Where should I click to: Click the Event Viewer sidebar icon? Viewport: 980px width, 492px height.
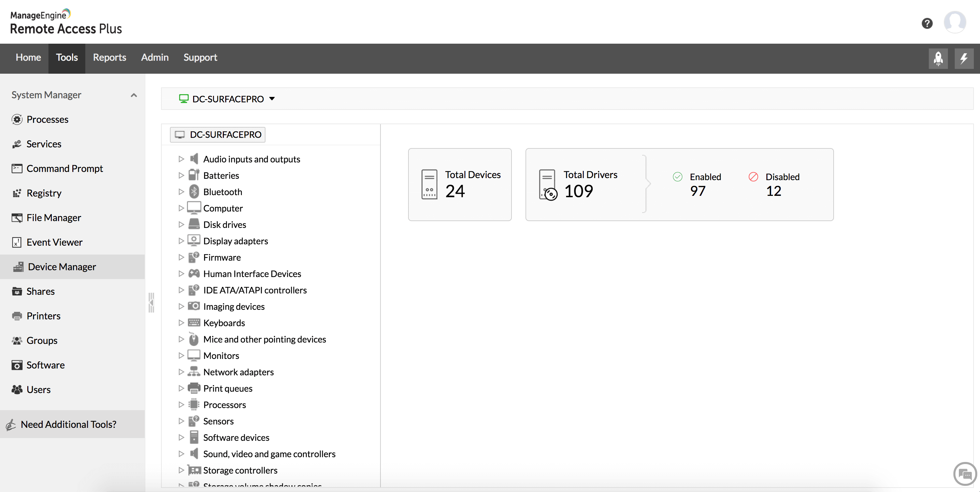click(16, 242)
